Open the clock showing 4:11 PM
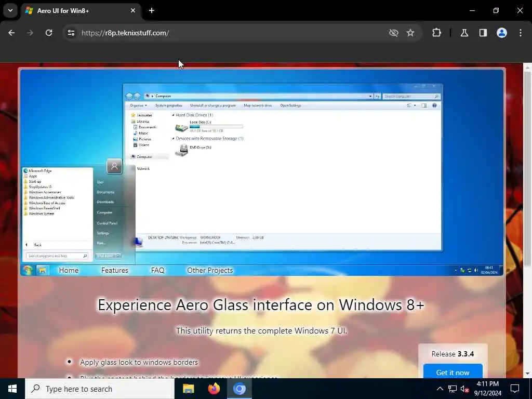 [x=487, y=389]
